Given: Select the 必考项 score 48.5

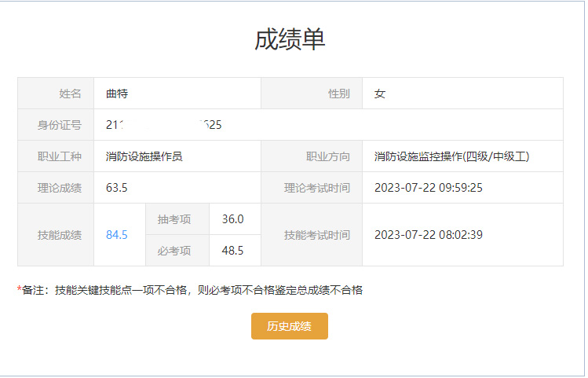Looking at the screenshot, I should [x=233, y=251].
